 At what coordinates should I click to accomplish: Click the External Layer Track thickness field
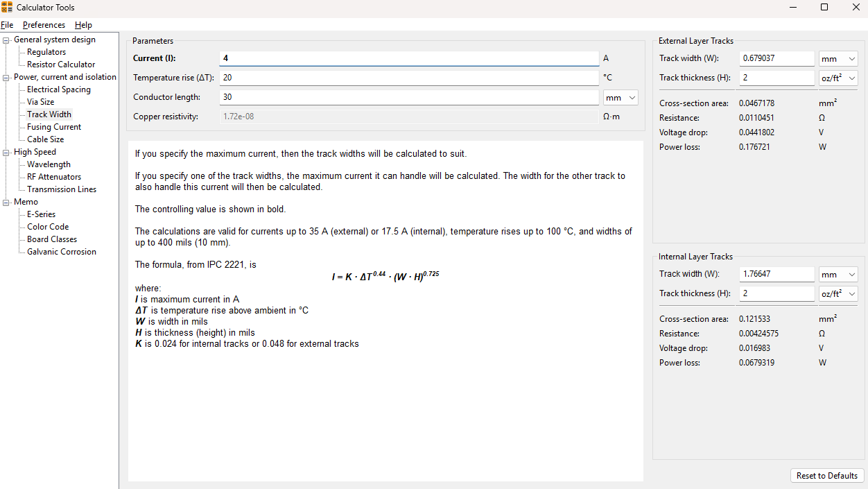[776, 78]
